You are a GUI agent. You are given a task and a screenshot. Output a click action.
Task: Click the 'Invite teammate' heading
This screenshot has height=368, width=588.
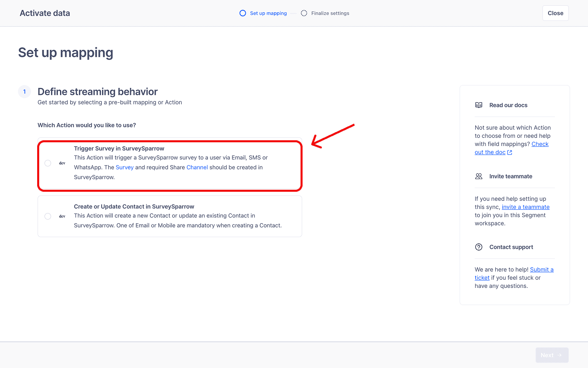511,176
